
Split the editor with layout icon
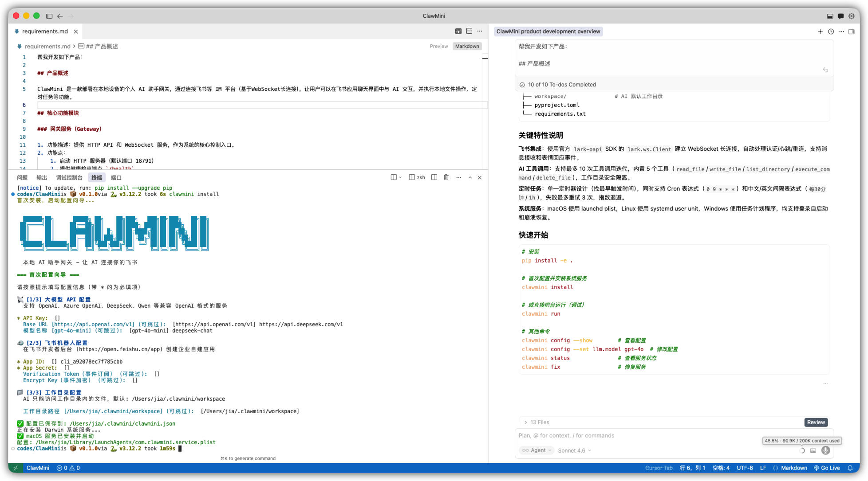[469, 31]
